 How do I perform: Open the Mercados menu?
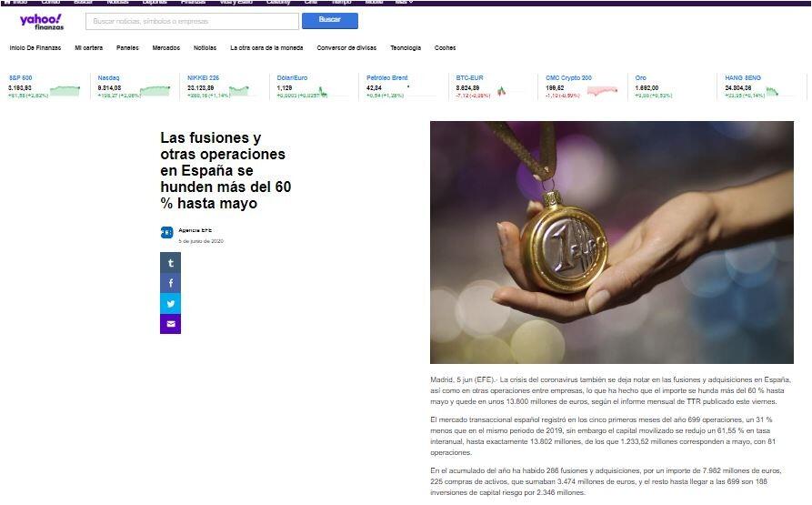pos(166,47)
